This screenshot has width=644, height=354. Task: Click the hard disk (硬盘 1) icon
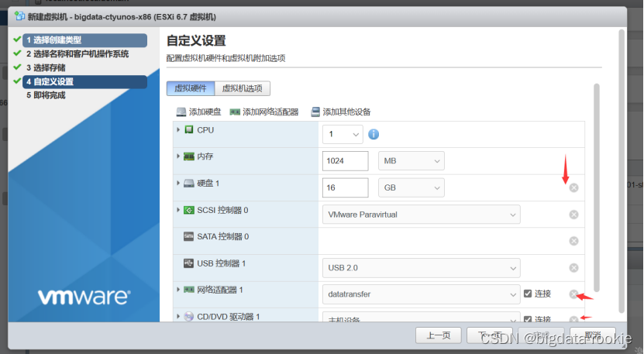coord(189,183)
